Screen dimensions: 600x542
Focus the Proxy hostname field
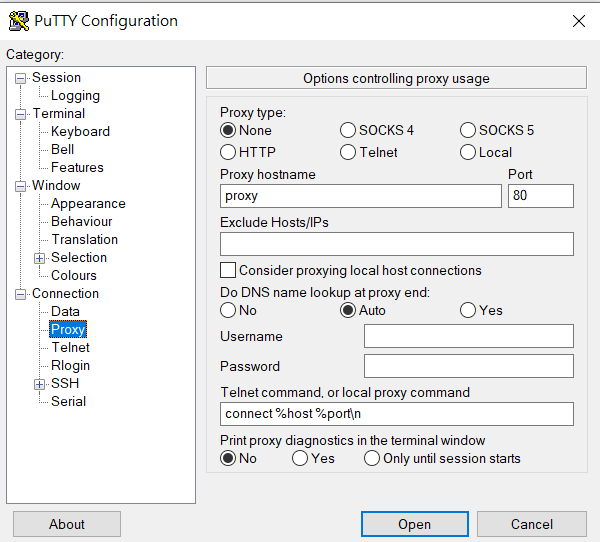361,196
